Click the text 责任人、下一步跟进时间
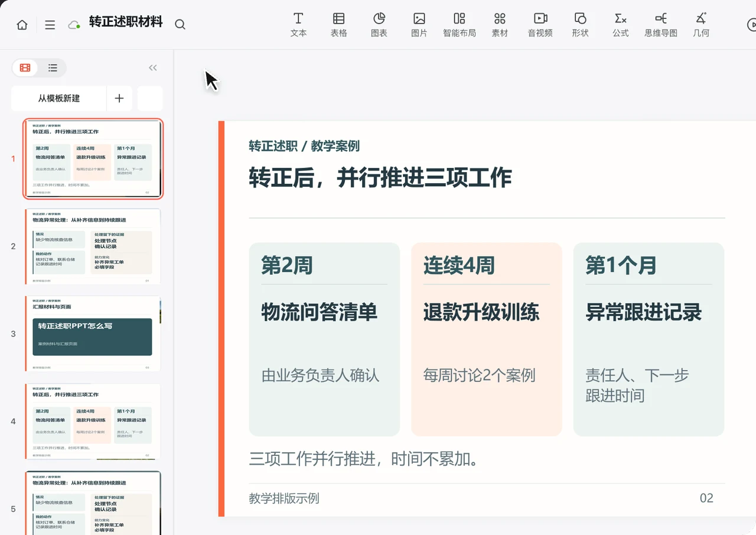756x535 pixels. point(637,385)
